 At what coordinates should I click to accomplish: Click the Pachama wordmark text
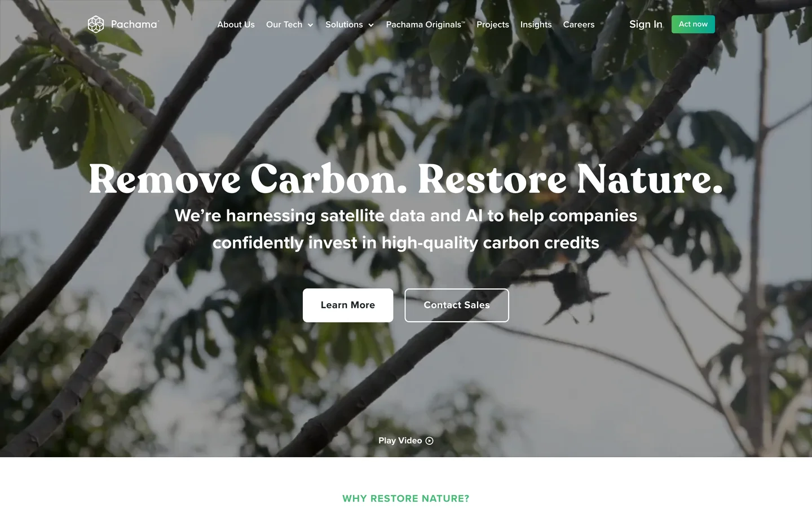tap(135, 24)
